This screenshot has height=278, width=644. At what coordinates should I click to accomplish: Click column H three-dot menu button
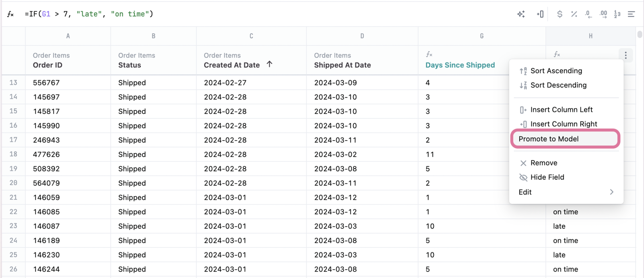(625, 55)
